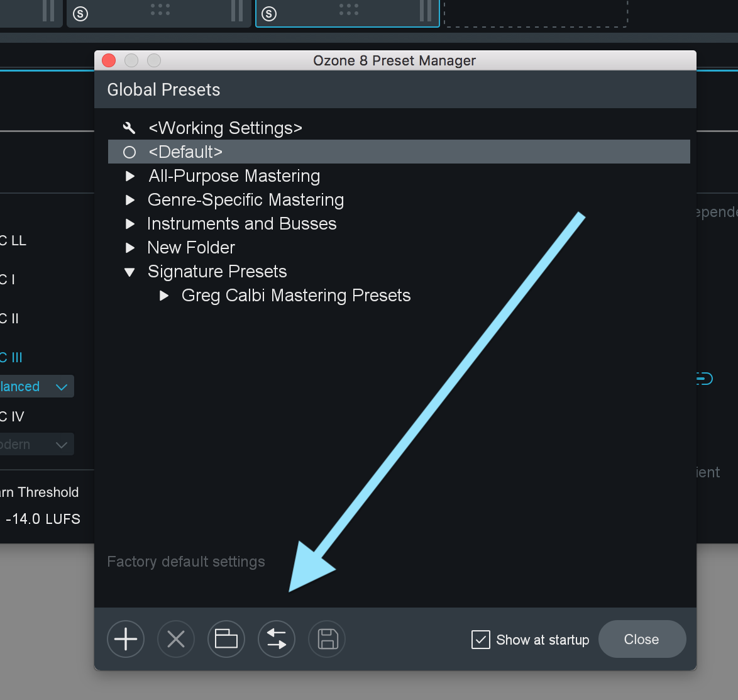Expand Instruments and Busses folder arrow

point(130,224)
